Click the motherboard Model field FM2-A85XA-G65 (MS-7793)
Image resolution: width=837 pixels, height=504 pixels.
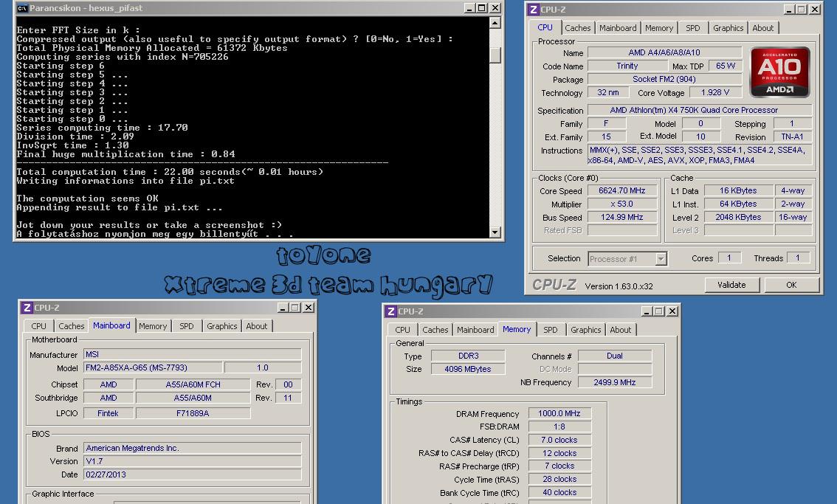(x=153, y=367)
